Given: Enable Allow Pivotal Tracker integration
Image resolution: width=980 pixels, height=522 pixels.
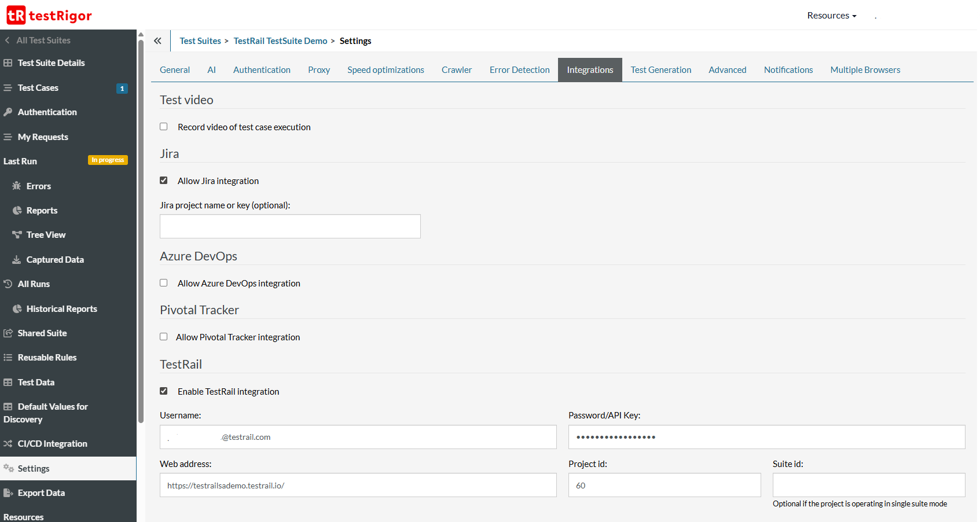Looking at the screenshot, I should tap(164, 337).
